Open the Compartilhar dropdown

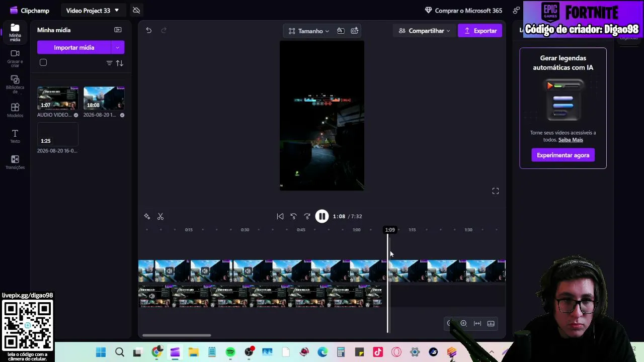click(x=424, y=31)
